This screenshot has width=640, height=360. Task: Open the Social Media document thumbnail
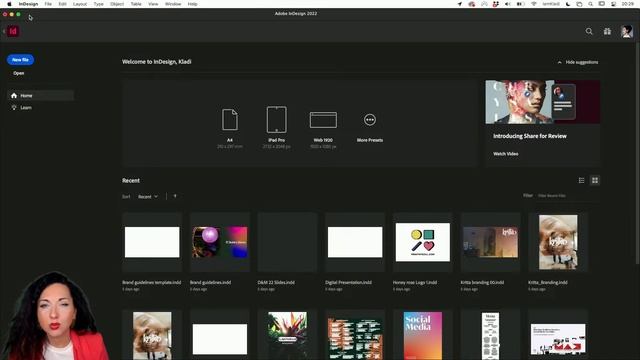(x=423, y=336)
